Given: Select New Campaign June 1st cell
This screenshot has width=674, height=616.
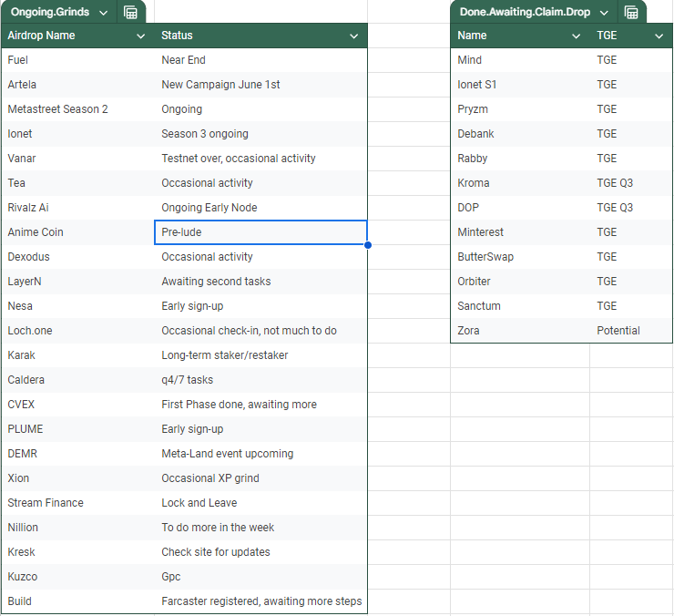Looking at the screenshot, I should click(260, 85).
